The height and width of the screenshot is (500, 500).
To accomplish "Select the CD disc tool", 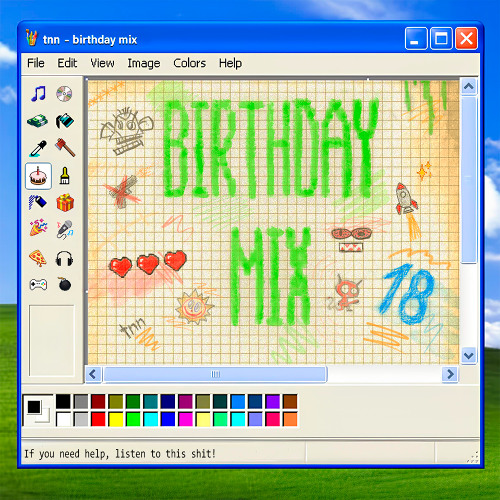I will [x=64, y=94].
